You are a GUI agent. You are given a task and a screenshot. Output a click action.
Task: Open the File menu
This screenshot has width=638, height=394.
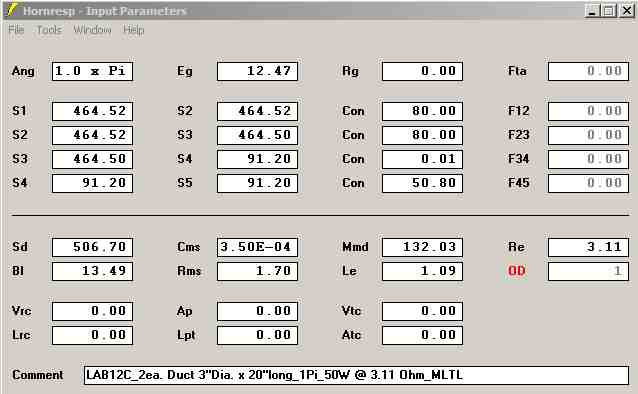[16, 30]
